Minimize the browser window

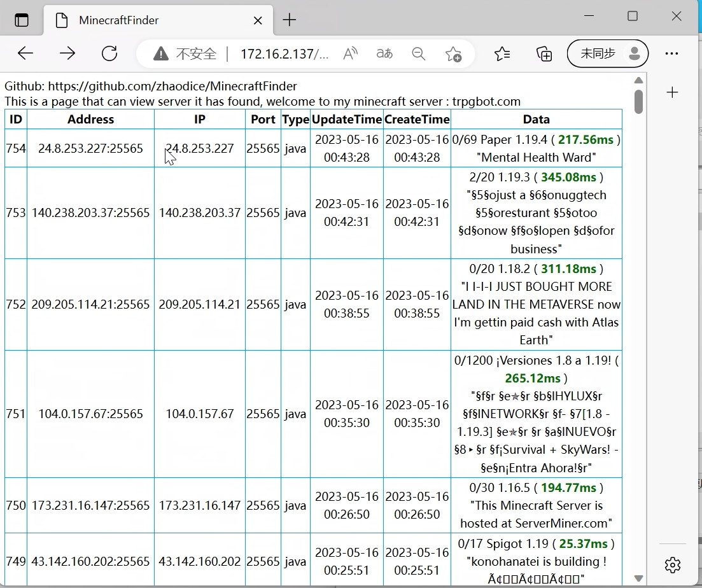coord(589,16)
